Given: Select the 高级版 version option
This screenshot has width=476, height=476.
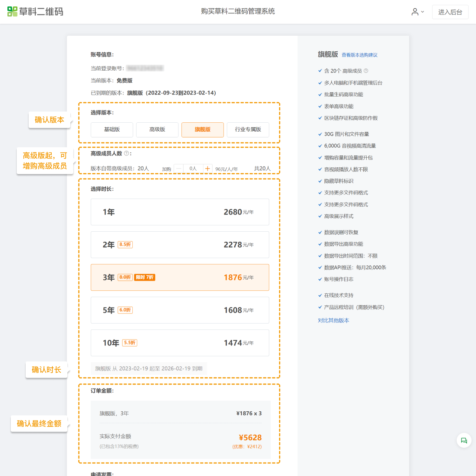Looking at the screenshot, I should coord(157,130).
